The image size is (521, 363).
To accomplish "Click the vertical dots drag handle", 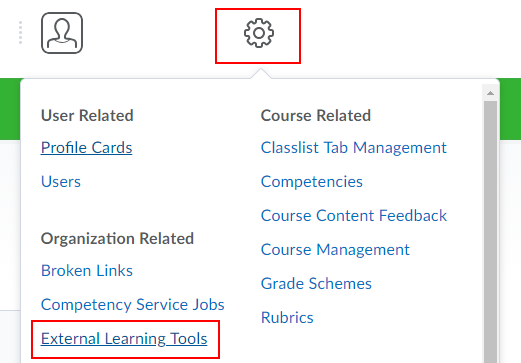I will coord(20,33).
